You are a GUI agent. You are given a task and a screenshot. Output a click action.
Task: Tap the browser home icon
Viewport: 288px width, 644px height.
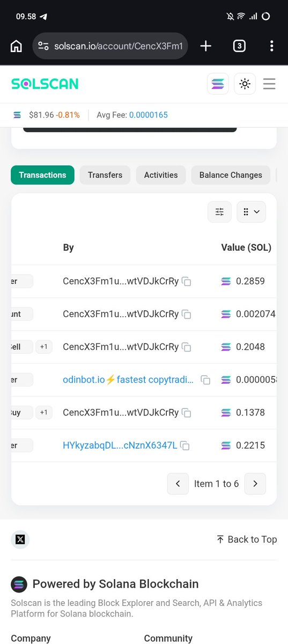16,46
